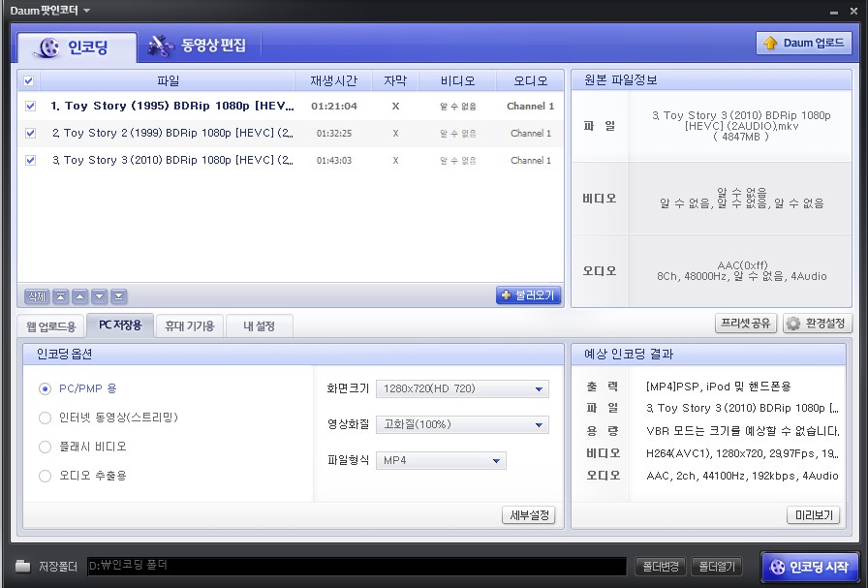Click the Daum 업로드 button
868x588 pixels.
804,43
